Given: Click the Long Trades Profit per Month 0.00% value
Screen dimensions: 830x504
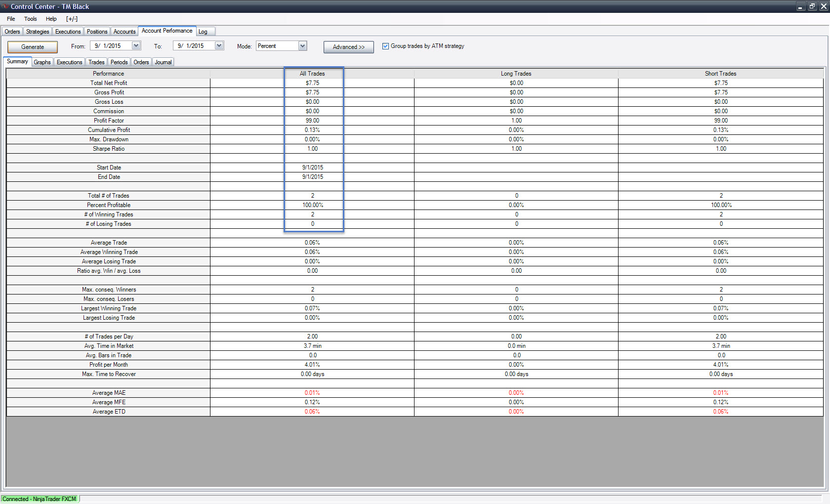Looking at the screenshot, I should [516, 365].
